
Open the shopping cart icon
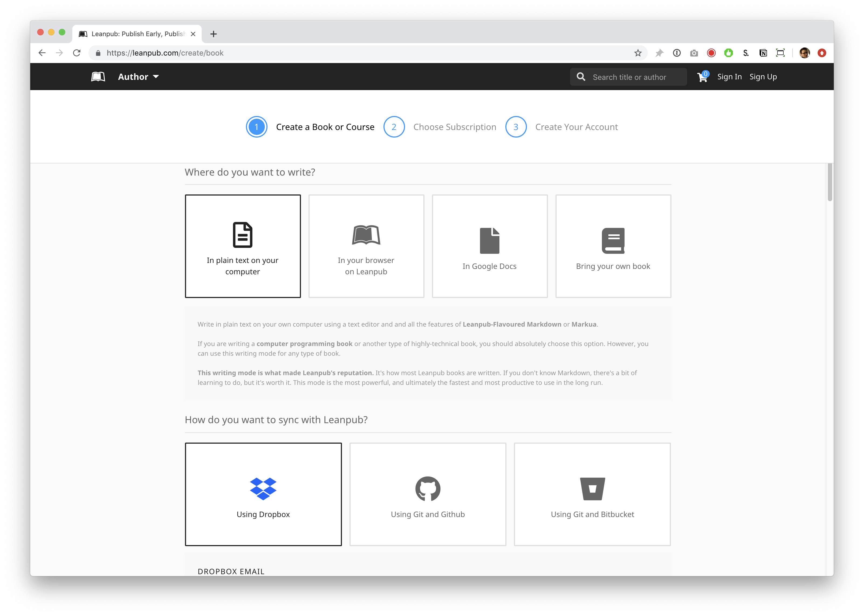point(702,77)
